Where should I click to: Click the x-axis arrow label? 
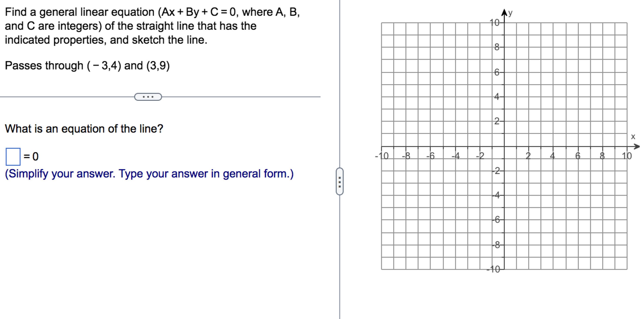pyautogui.click(x=633, y=137)
